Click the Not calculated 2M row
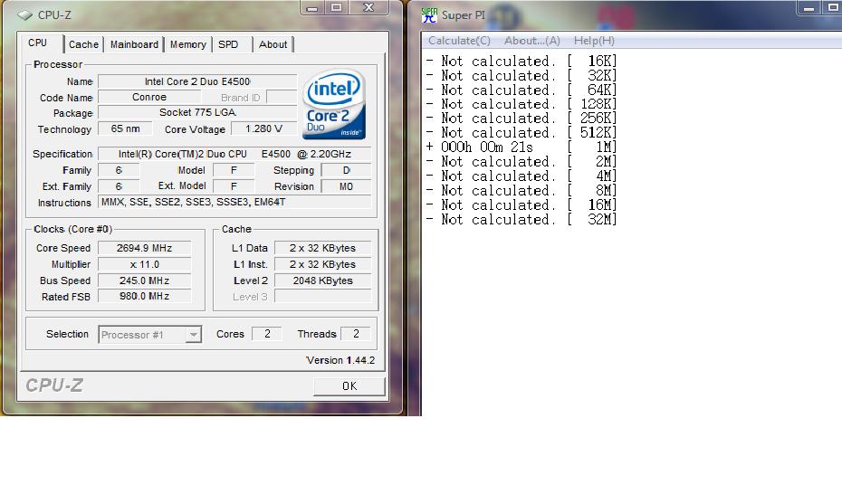The height and width of the screenshot is (504, 842). click(x=521, y=162)
